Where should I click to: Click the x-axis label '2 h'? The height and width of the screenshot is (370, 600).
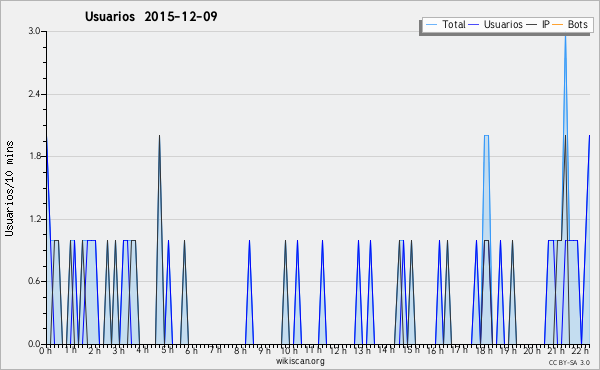coord(95,350)
